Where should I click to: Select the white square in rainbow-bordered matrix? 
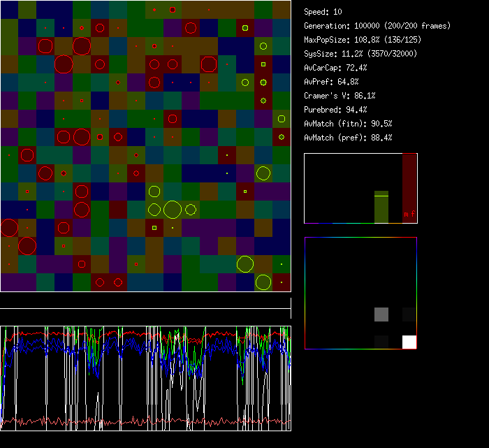[x=409, y=342]
